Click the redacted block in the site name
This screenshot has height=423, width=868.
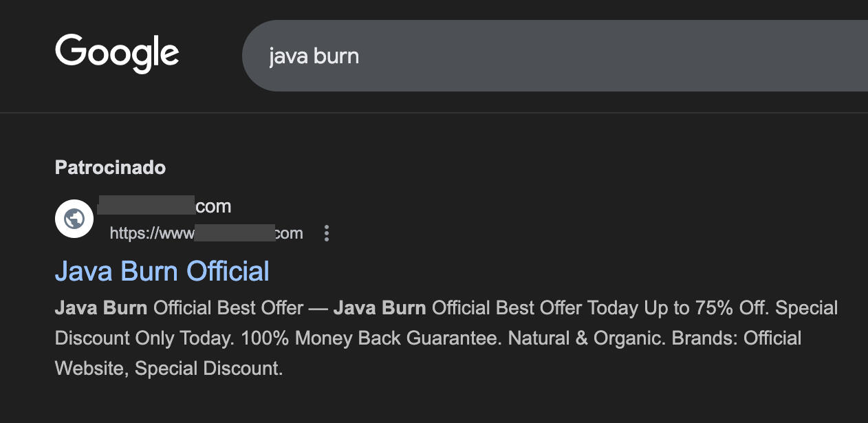click(147, 206)
